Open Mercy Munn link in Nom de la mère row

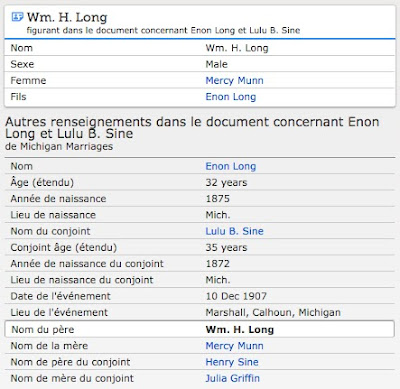(234, 346)
